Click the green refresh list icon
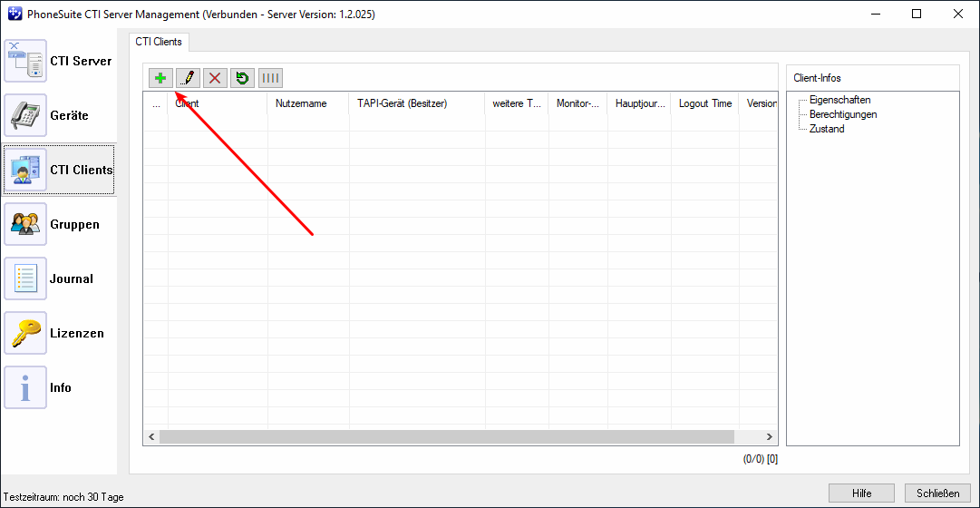This screenshot has height=508, width=980. click(242, 78)
